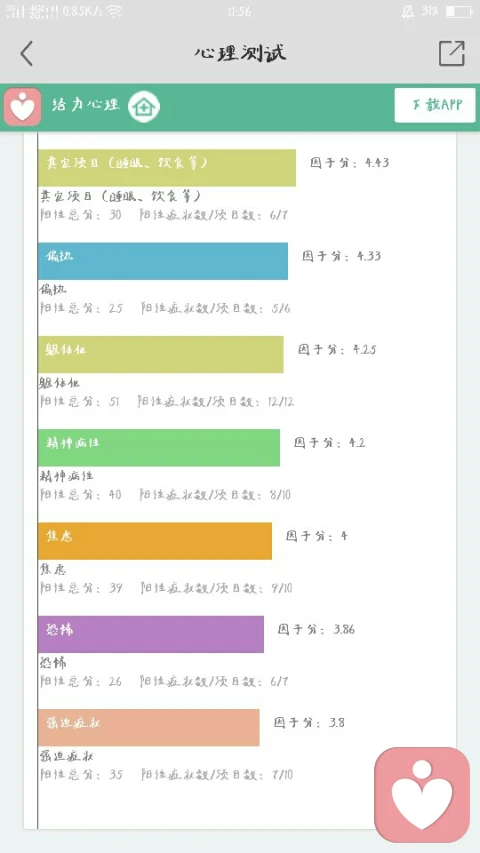
Task: Select the green 精神病性 bar
Action: pyautogui.click(x=159, y=448)
